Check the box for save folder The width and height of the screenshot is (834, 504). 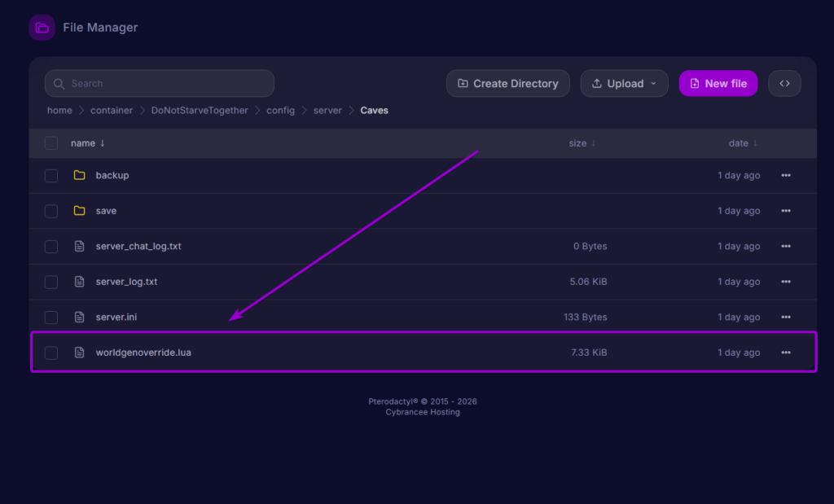(51, 211)
